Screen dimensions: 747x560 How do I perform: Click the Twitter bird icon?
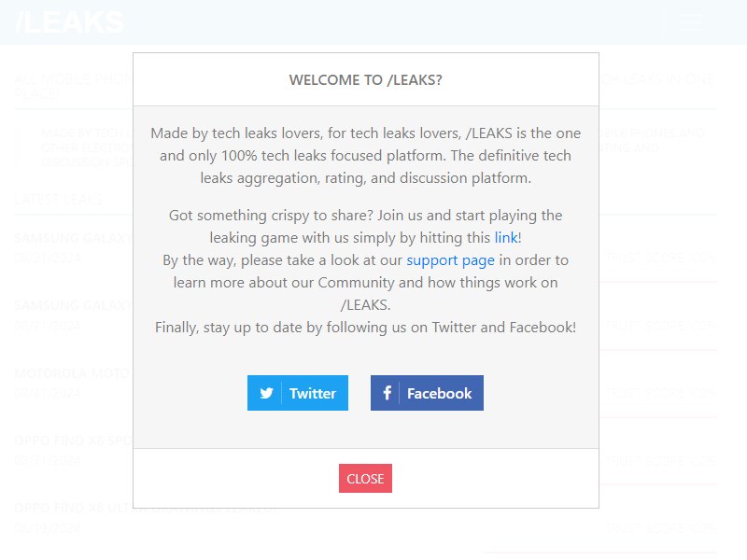(x=266, y=393)
